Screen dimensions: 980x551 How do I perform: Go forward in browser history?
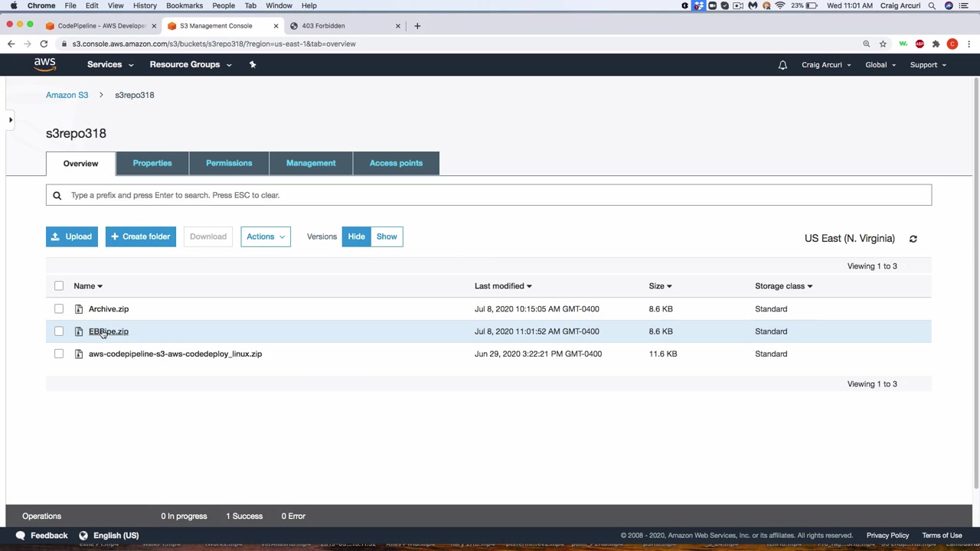[28, 44]
